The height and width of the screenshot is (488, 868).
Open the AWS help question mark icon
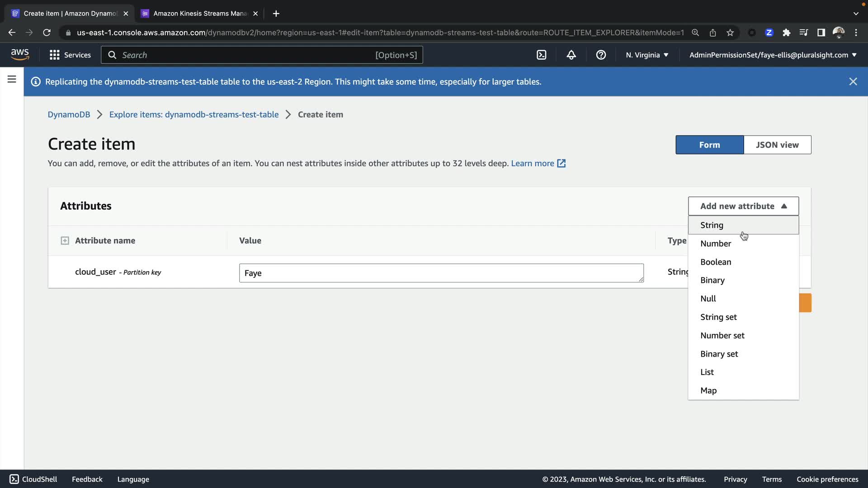tap(601, 55)
